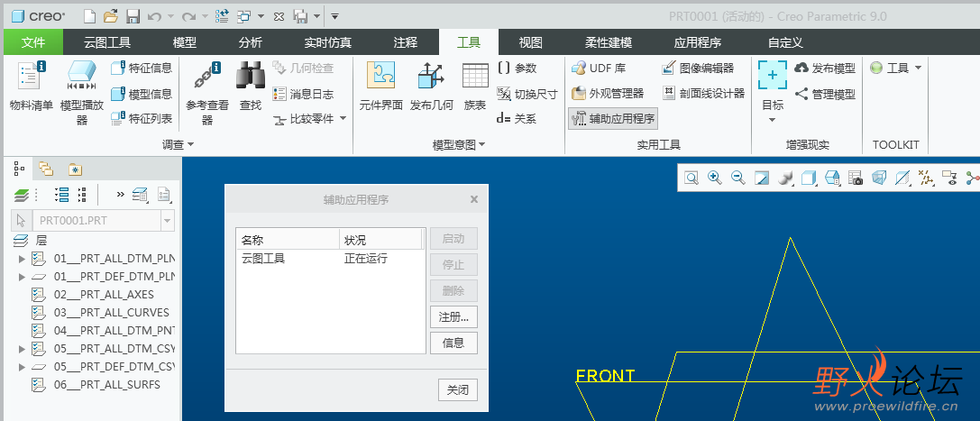Image resolution: width=980 pixels, height=421 pixels.
Task: Switch to 柔性建模 ribbon tab
Action: click(609, 42)
